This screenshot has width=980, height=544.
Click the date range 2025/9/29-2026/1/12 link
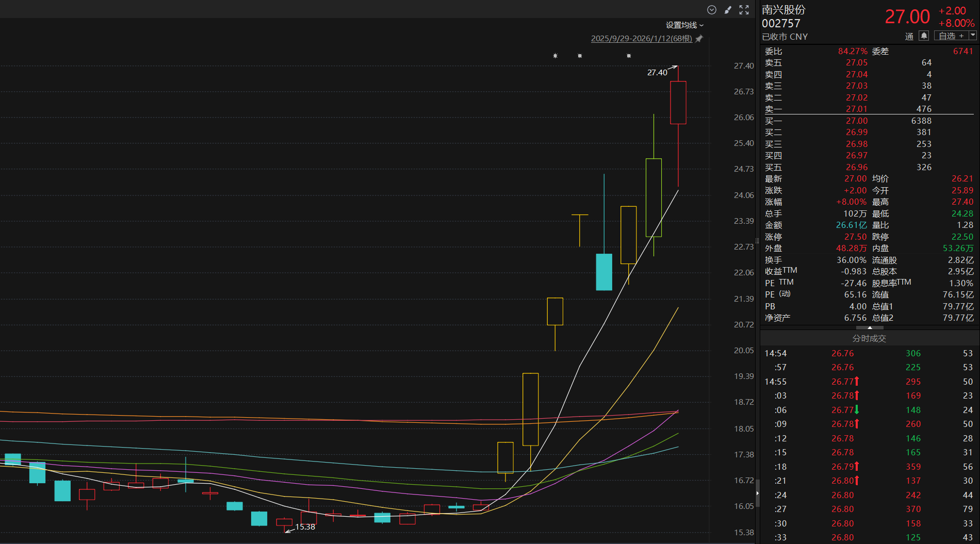coord(641,39)
